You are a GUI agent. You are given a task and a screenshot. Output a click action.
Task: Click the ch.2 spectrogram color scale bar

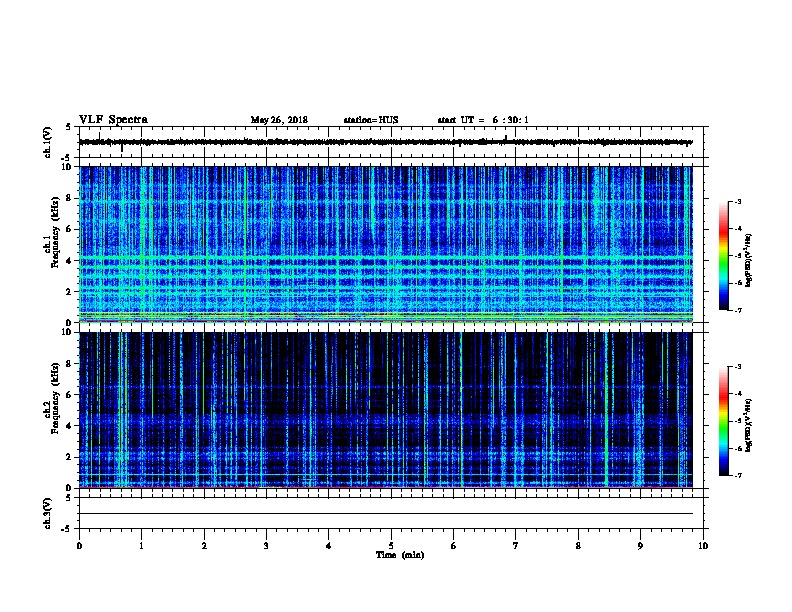click(723, 421)
